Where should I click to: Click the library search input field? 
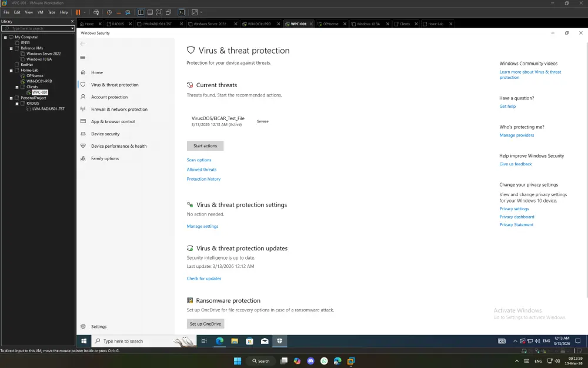(x=36, y=28)
